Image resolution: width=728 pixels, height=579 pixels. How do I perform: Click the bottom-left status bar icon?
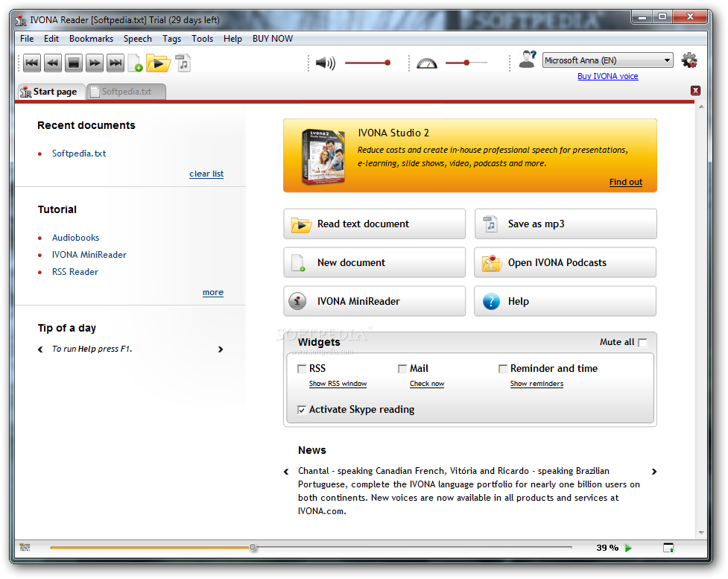click(x=25, y=548)
